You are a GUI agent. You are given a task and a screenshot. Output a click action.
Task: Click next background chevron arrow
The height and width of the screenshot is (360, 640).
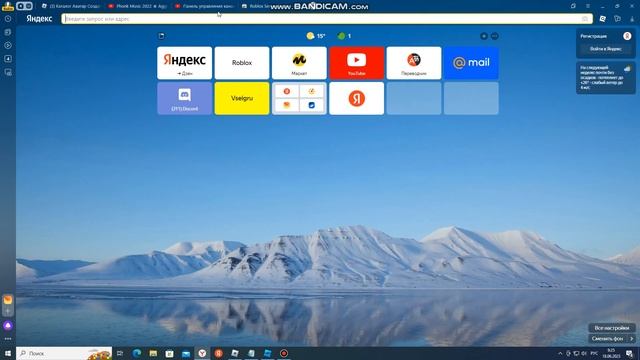click(x=631, y=339)
